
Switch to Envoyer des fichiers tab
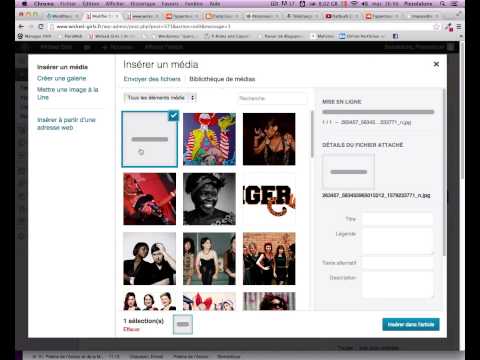coord(152,79)
